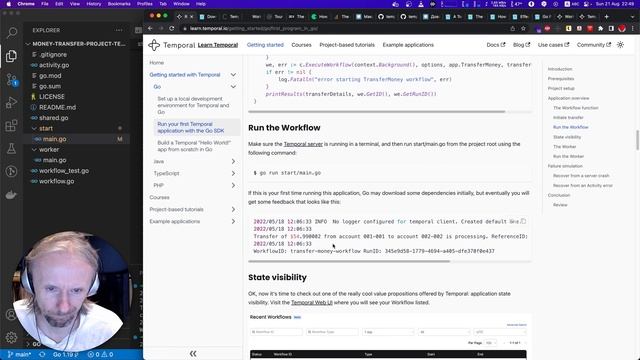Open main.go under worker folder
The height and width of the screenshot is (360, 640).
click(54, 160)
